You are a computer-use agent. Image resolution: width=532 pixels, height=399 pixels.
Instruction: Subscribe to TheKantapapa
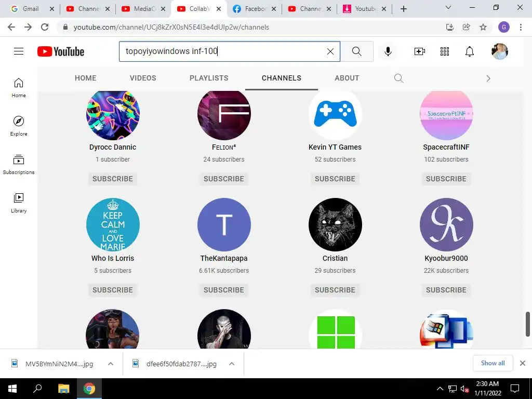(x=224, y=290)
